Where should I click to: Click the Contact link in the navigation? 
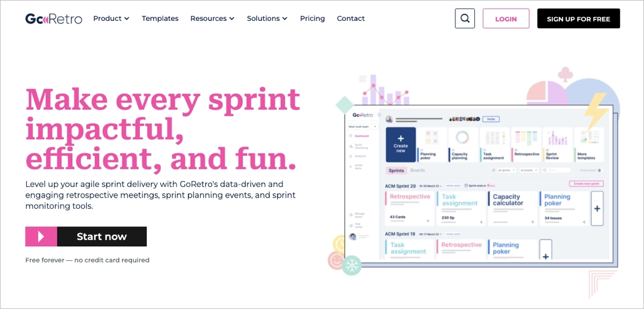click(350, 19)
